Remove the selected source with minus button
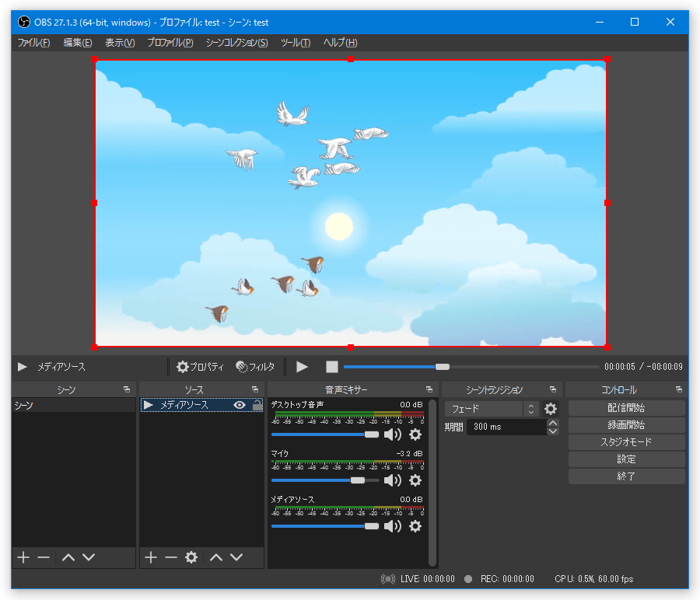 171,557
